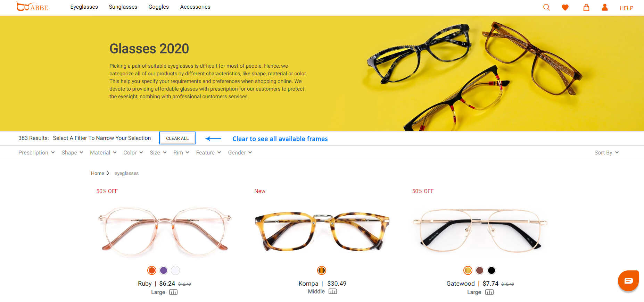Open the Sort By dropdown

(606, 153)
